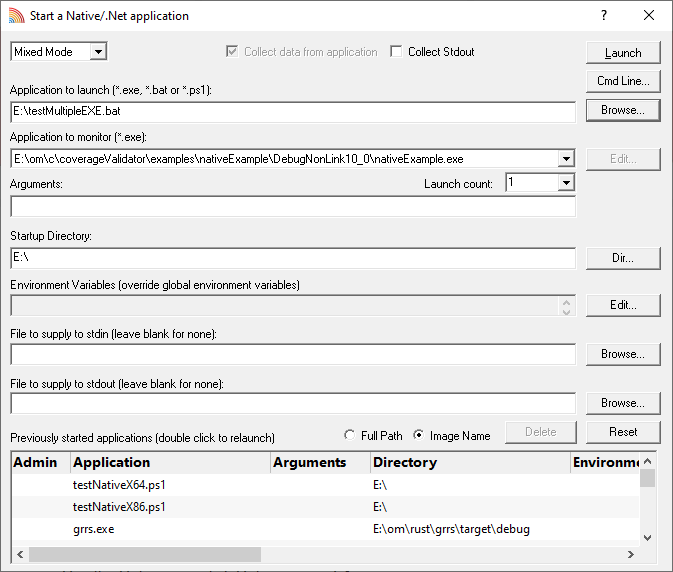Click the Arguments input field
This screenshot has height=572, width=673.
pos(293,207)
